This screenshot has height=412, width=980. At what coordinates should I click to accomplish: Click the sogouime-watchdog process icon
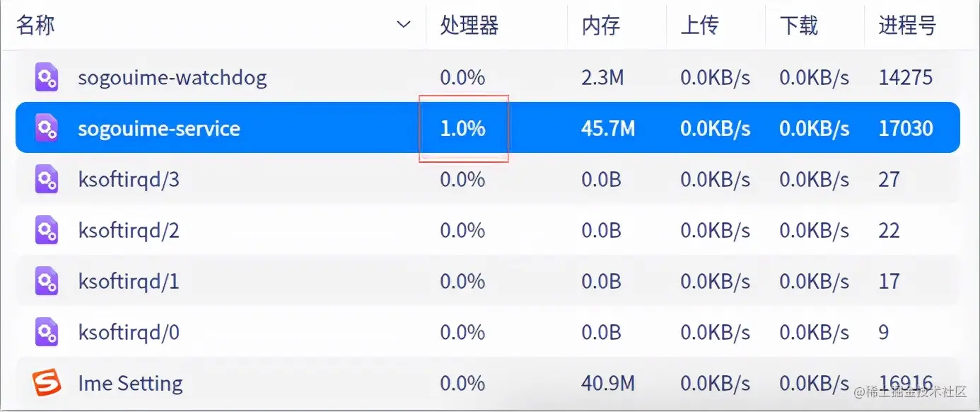47,77
